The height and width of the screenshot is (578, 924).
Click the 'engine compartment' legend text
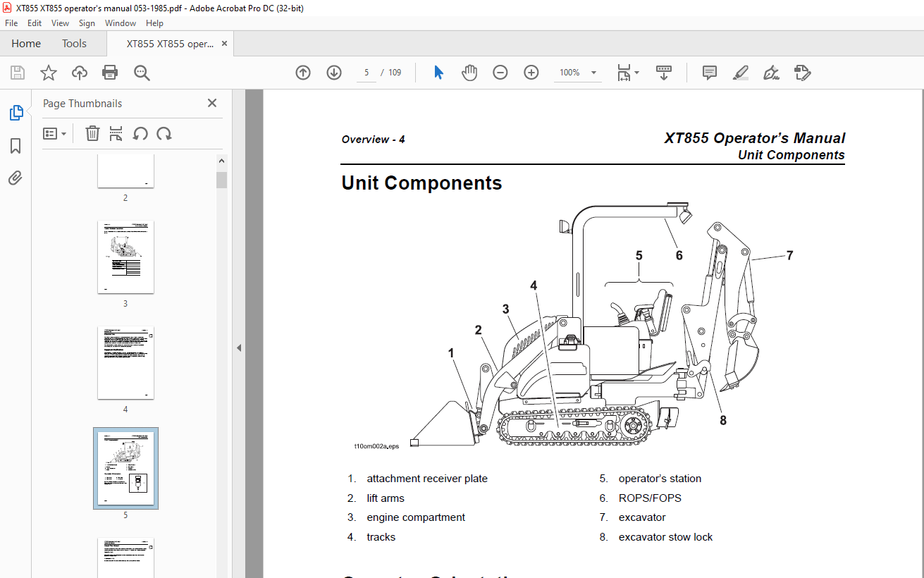[x=416, y=517]
